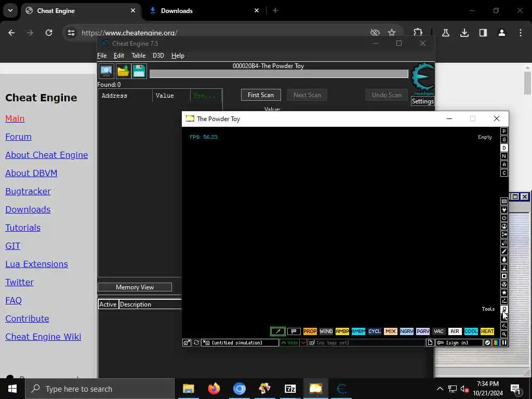Toggle the P quick option in Powder Toy
Viewport: 532px width, 399px height.
(504, 131)
